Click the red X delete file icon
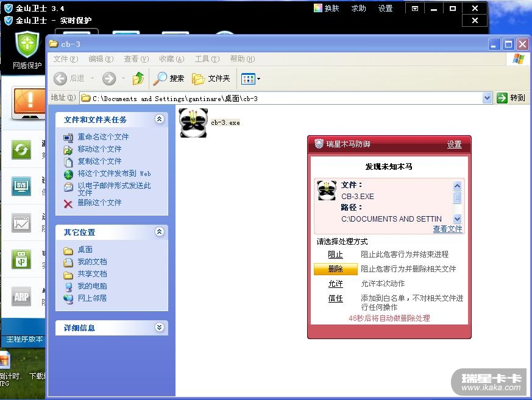The width and height of the screenshot is (532, 400). click(x=68, y=204)
